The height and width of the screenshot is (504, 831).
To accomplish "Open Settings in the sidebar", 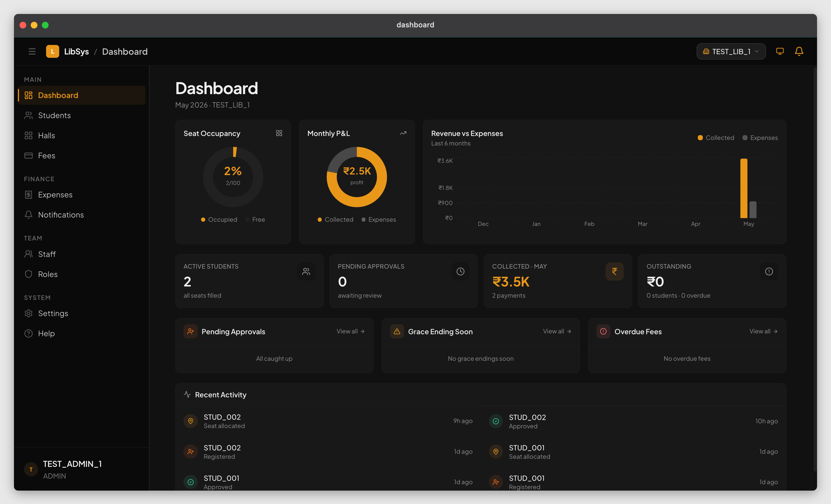I will click(82, 313).
